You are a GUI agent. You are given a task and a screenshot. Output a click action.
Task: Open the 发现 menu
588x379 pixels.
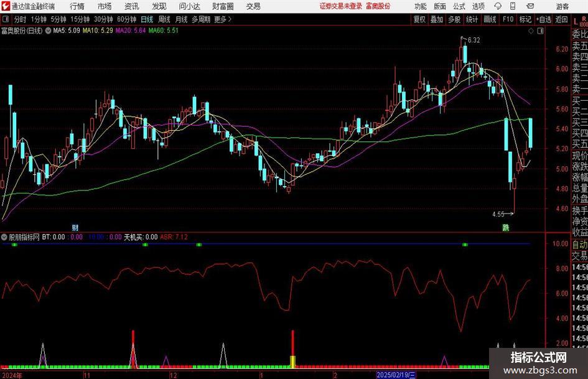point(159,6)
